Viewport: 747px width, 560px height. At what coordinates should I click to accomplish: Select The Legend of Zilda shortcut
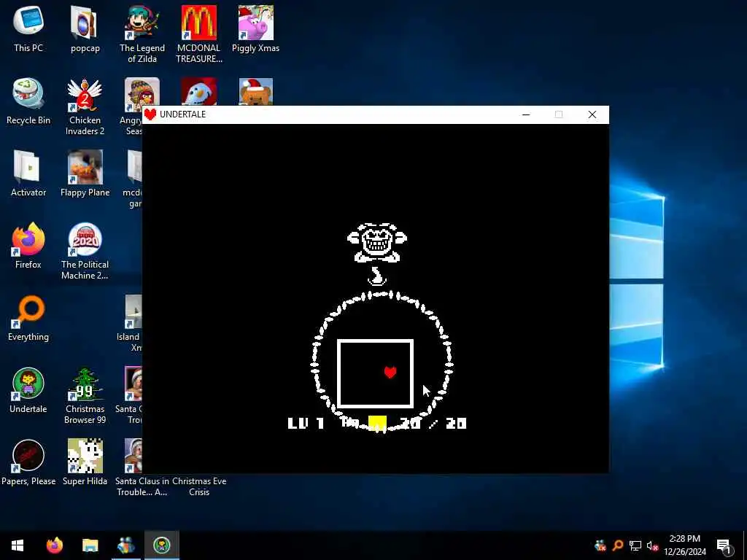tap(142, 34)
